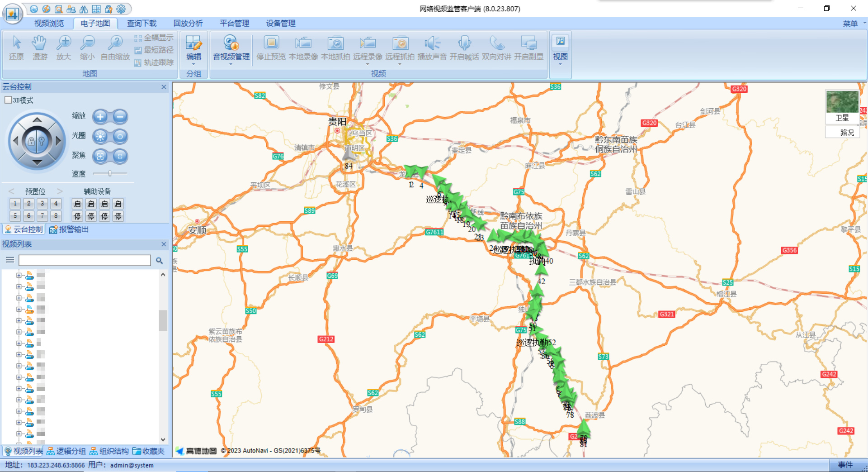Open the 设备管理 tab
Screen dimensions: 868x472
280,23
